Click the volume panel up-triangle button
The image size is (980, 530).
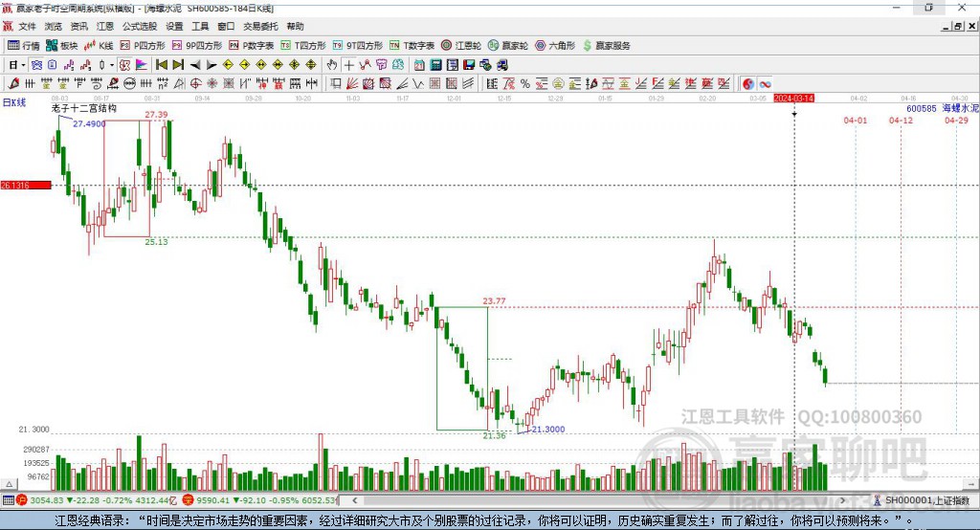tap(9, 484)
